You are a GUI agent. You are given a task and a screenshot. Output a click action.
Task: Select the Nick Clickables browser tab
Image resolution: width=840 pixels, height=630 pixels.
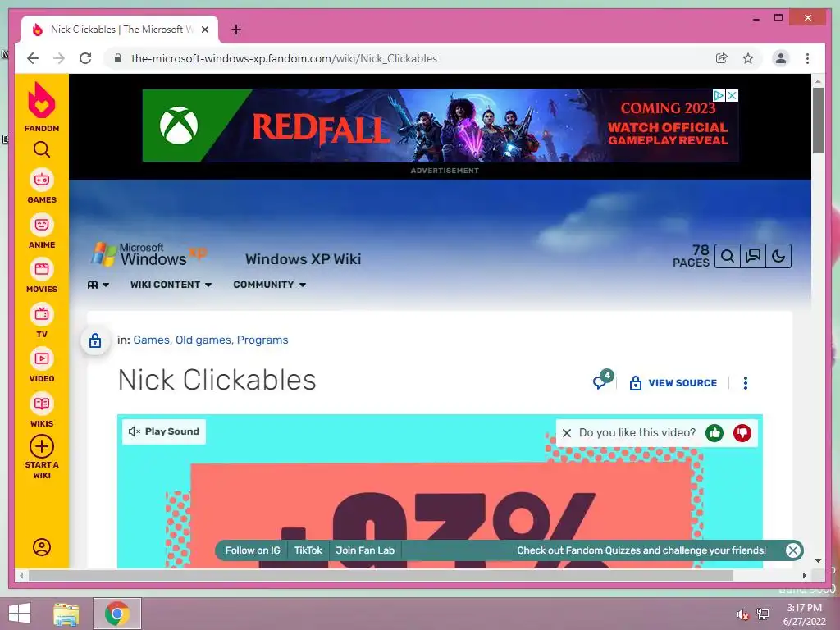[120, 30]
